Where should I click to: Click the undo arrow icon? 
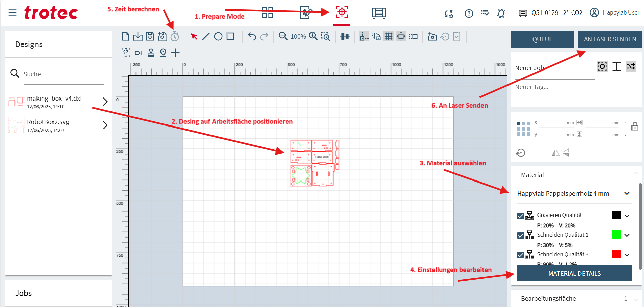click(252, 36)
